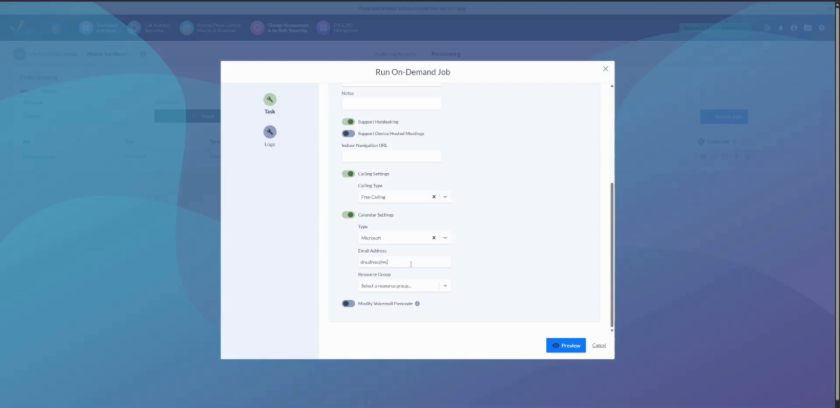This screenshot has height=408, width=840.
Task: Enable Modify Voicemail Passcode switch
Action: (x=348, y=304)
